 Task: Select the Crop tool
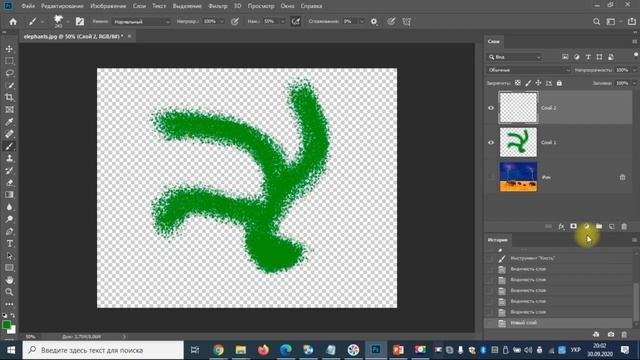(x=9, y=98)
